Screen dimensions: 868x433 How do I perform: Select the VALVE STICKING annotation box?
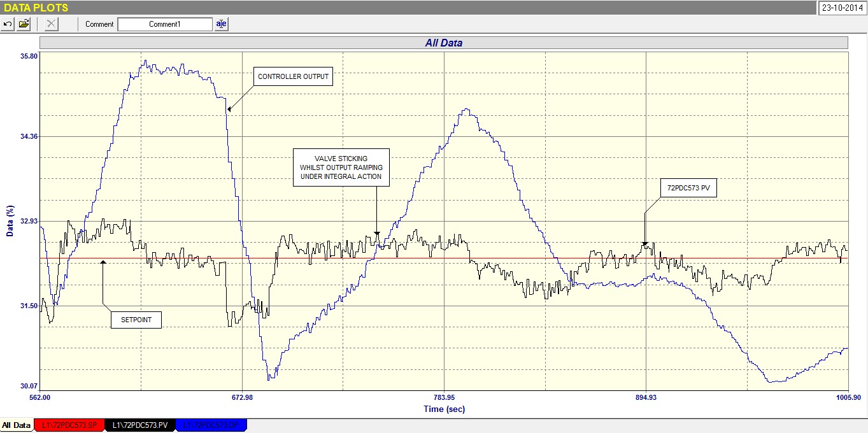(x=341, y=167)
